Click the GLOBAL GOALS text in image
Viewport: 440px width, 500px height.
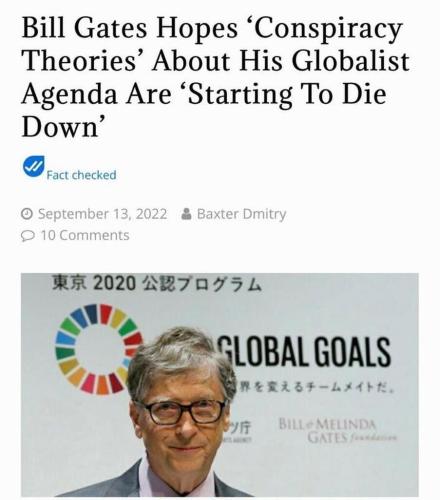pyautogui.click(x=304, y=351)
